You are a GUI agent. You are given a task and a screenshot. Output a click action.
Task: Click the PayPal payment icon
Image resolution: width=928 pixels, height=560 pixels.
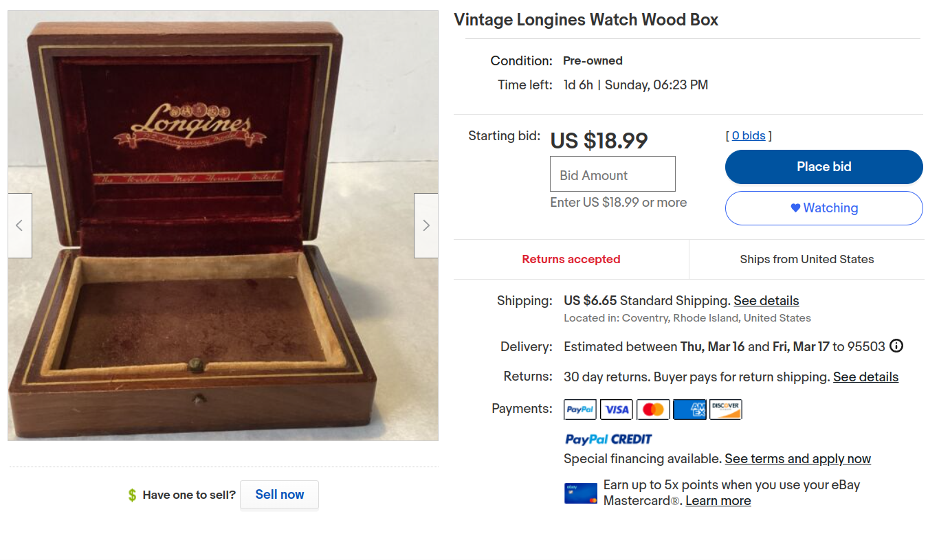click(x=579, y=410)
